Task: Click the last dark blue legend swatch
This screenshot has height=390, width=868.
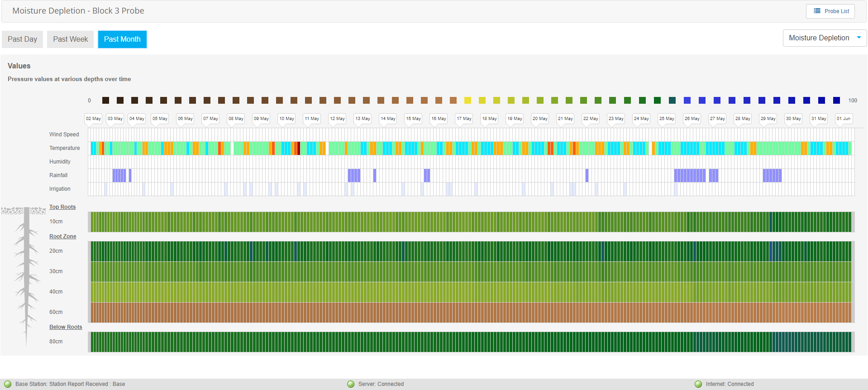Action: [x=836, y=101]
